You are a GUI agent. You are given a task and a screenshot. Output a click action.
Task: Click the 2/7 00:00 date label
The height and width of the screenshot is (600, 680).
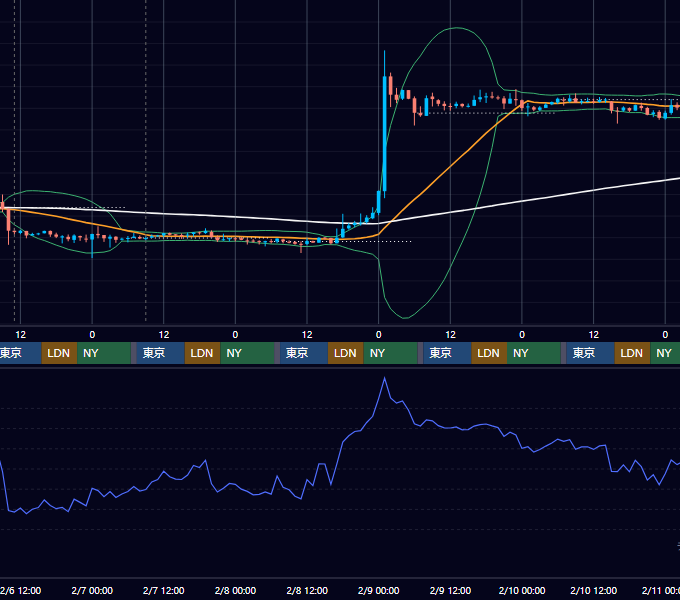92,590
